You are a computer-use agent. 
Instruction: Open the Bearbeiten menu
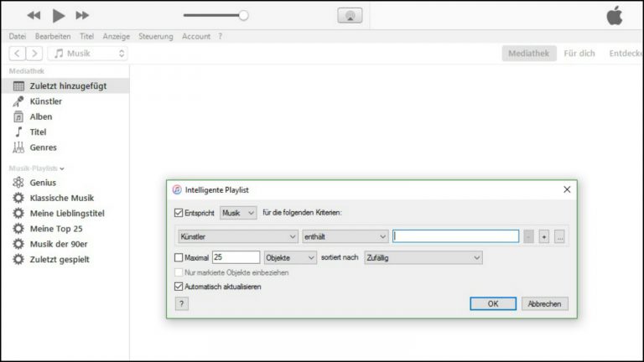point(53,37)
